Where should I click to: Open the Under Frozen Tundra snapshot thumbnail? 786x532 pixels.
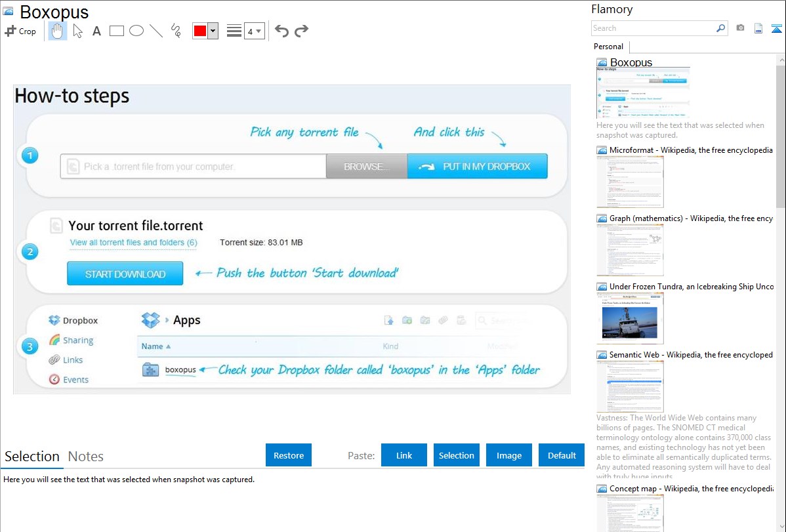[630, 318]
